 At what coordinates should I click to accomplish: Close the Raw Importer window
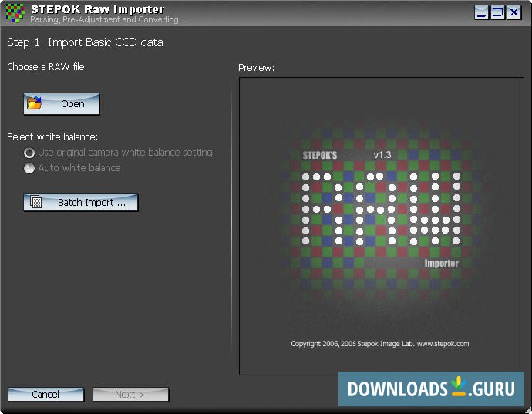pyautogui.click(x=514, y=12)
